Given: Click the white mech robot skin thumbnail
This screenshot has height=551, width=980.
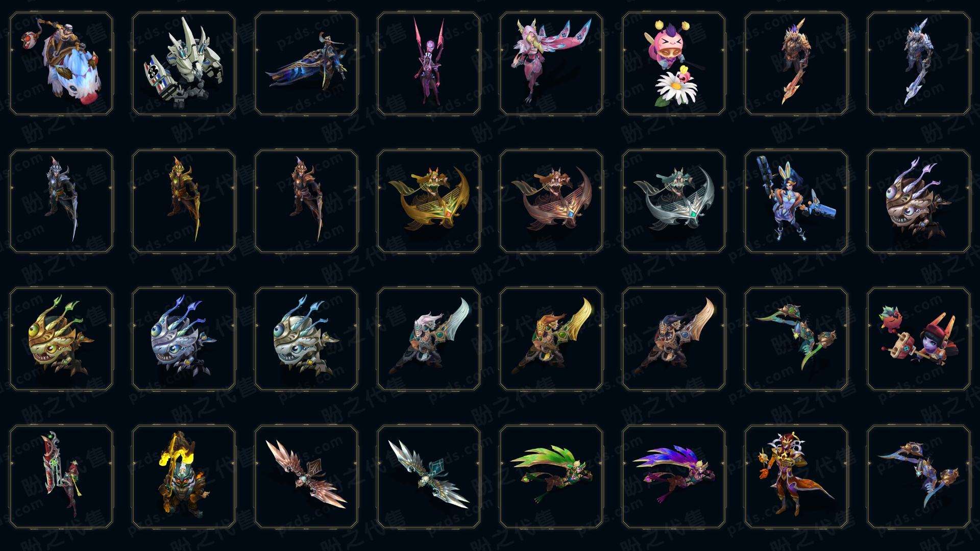Looking at the screenshot, I should (x=184, y=64).
